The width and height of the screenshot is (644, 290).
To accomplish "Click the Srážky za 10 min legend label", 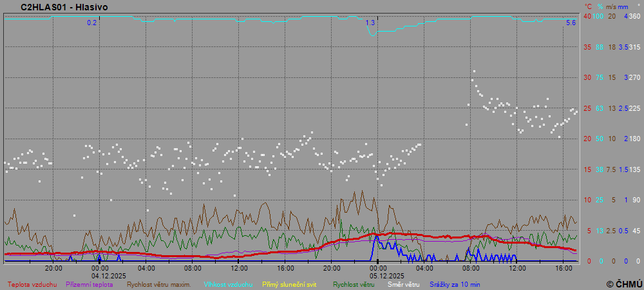I will tap(454, 284).
